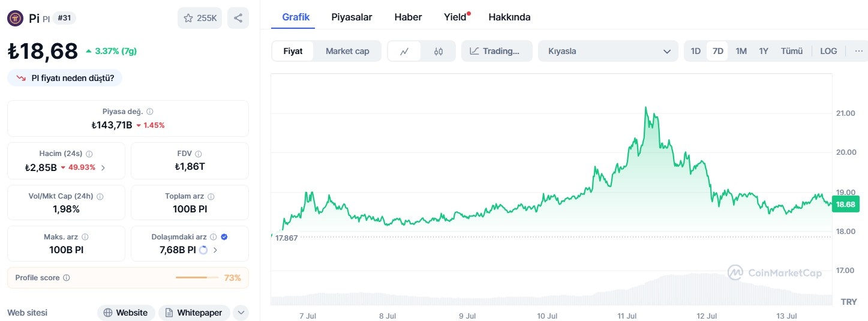This screenshot has height=321, width=868.
Task: Click the #31 rank badge
Action: [64, 18]
